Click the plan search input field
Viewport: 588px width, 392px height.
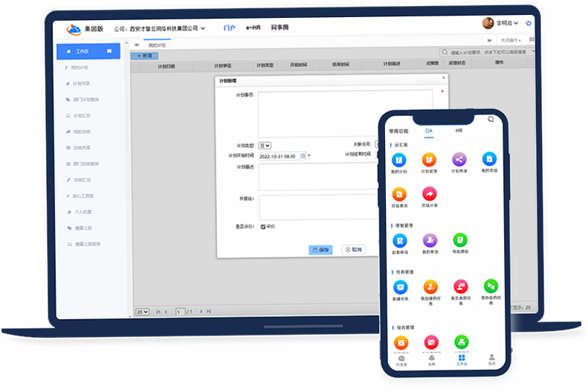point(488,52)
